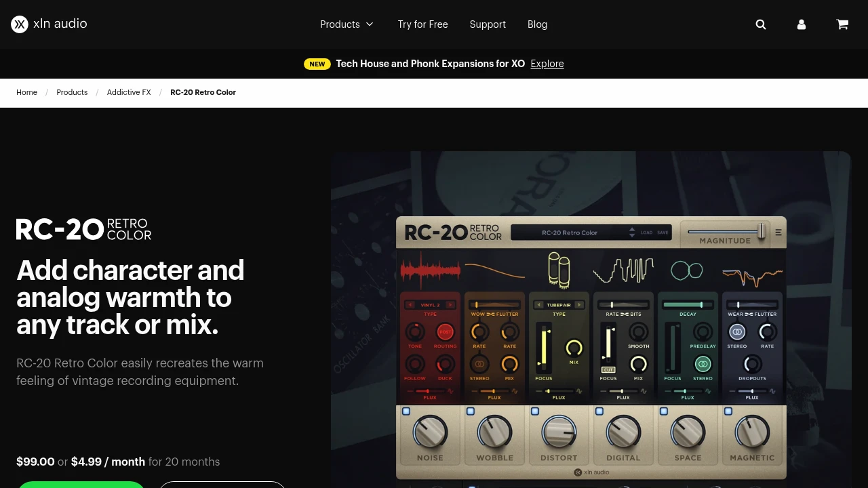Click the Digital module flux wave icon

pyautogui.click(x=644, y=391)
